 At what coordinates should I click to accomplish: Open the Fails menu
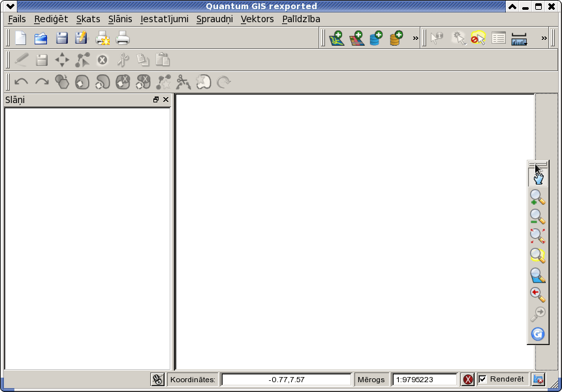click(x=17, y=19)
